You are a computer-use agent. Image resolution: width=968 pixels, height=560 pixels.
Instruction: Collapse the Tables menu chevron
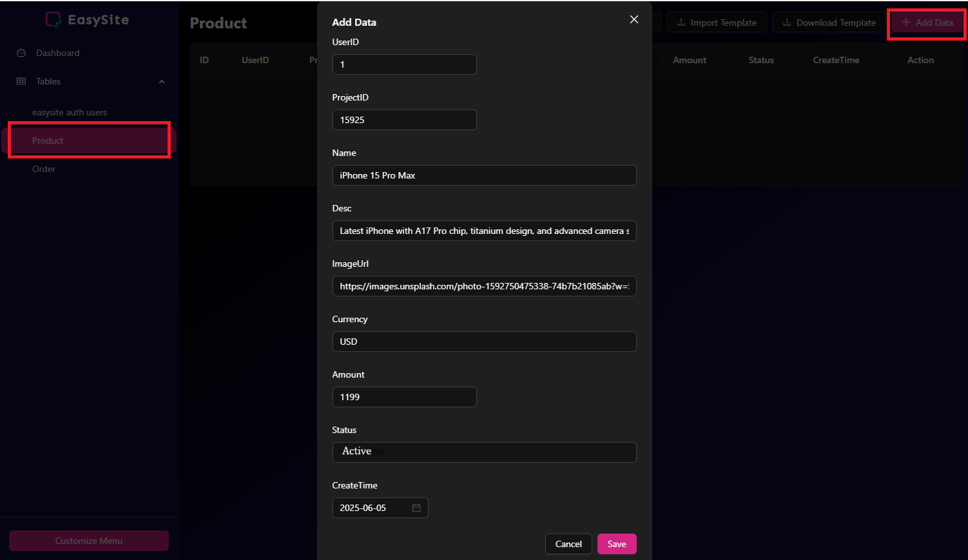162,81
